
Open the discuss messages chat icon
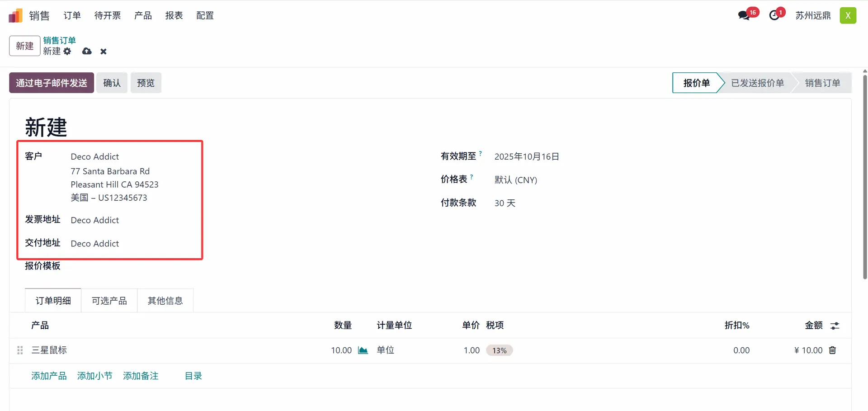(744, 15)
